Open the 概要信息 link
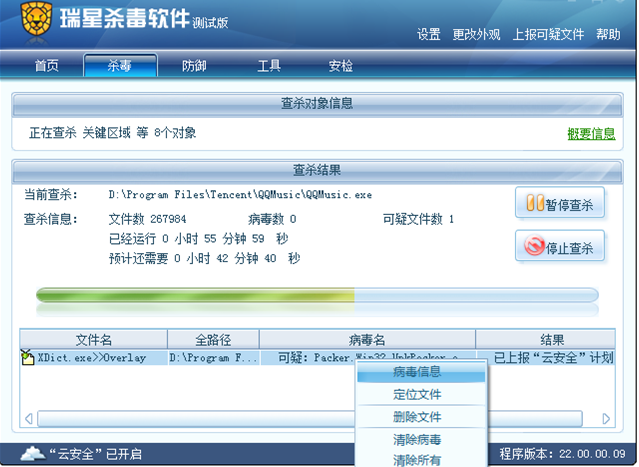This screenshot has height=467, width=639. (591, 133)
